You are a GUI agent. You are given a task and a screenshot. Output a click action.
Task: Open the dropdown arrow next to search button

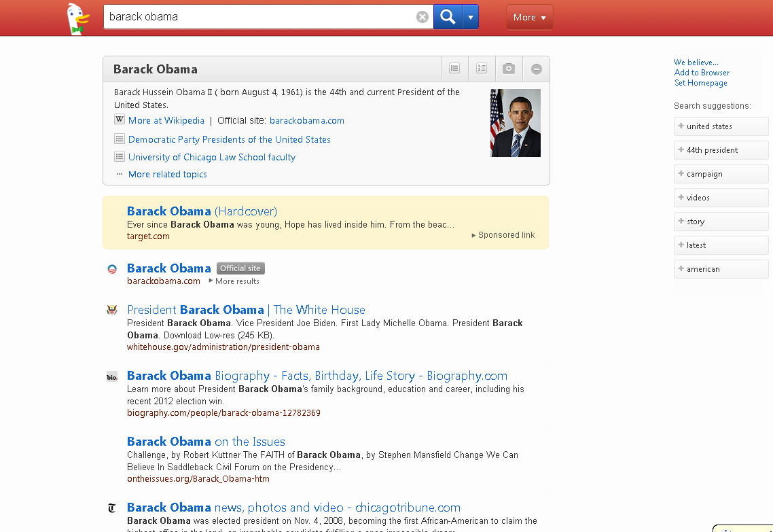[x=470, y=17]
